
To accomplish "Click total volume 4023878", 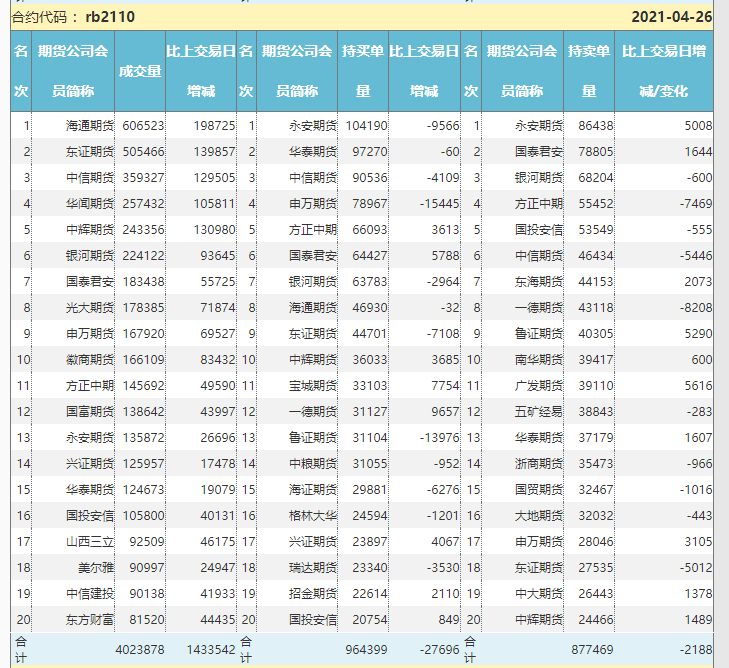I will tap(140, 650).
